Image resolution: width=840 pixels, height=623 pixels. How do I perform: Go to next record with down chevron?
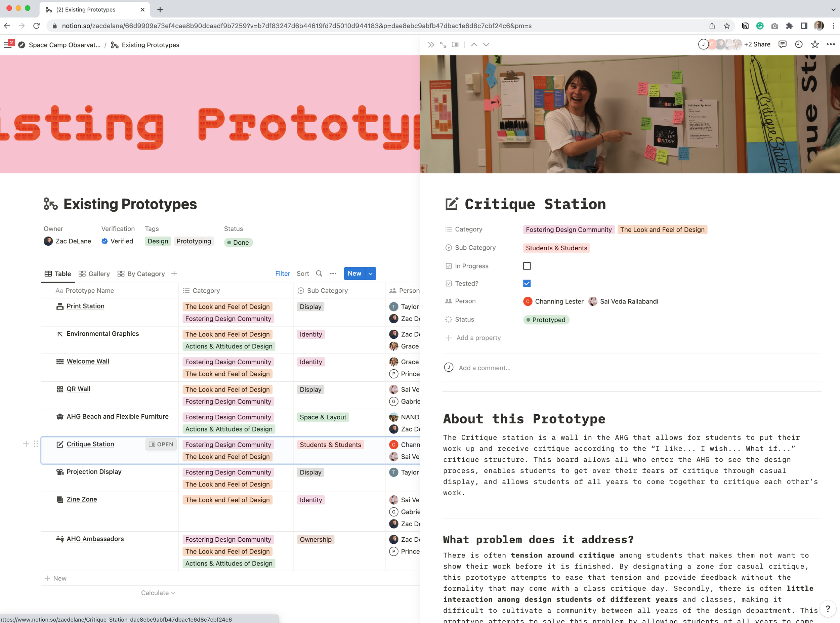[486, 44]
